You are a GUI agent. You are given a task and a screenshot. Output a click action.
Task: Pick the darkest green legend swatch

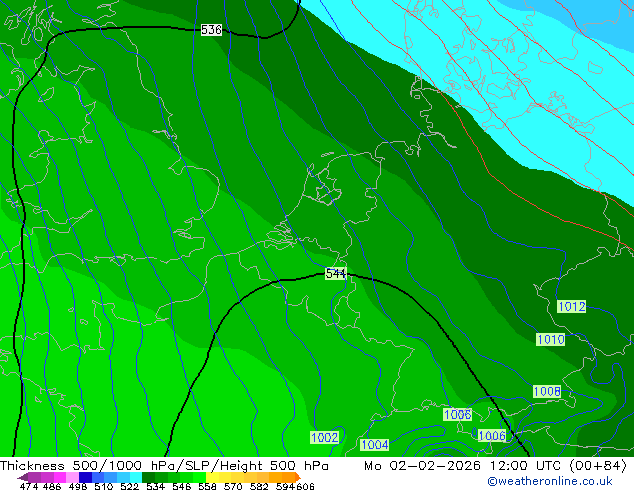(148, 477)
